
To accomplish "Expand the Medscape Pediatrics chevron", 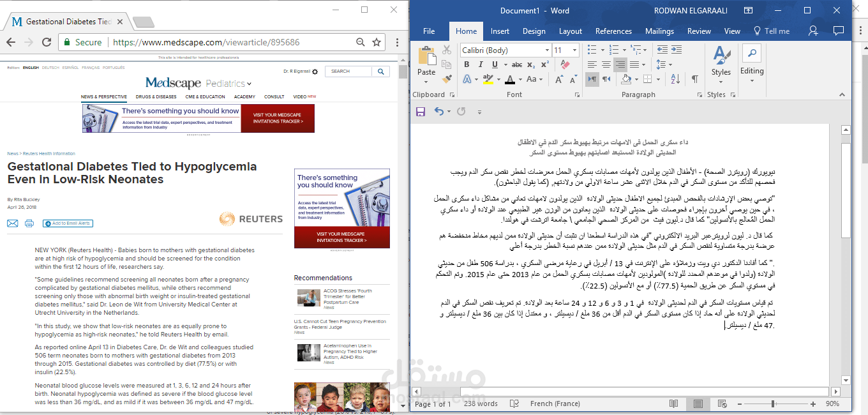I will pos(249,84).
